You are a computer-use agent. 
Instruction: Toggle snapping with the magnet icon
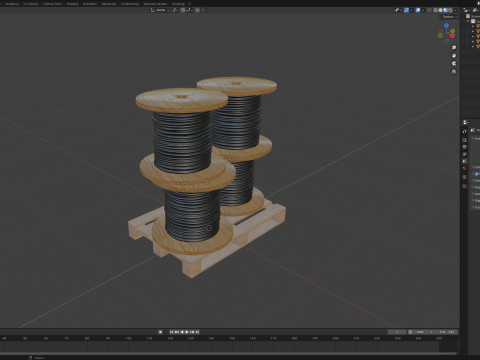(x=183, y=10)
